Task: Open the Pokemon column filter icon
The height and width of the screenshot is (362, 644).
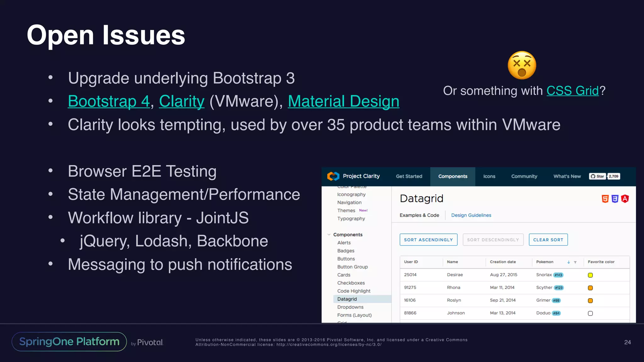Action: point(575,262)
